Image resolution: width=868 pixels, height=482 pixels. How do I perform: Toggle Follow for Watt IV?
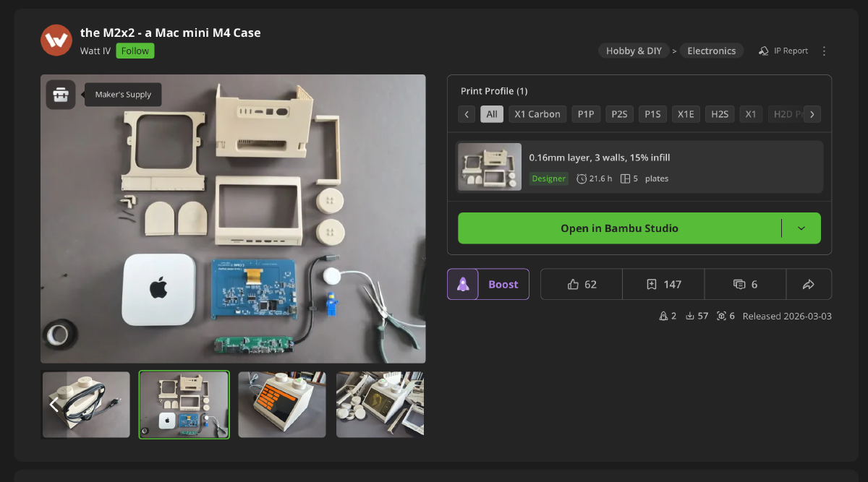pyautogui.click(x=135, y=51)
